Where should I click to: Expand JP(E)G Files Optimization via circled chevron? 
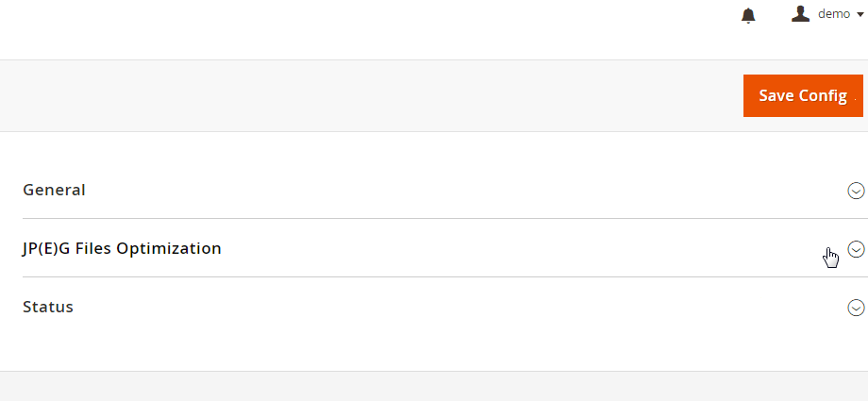pos(856,249)
